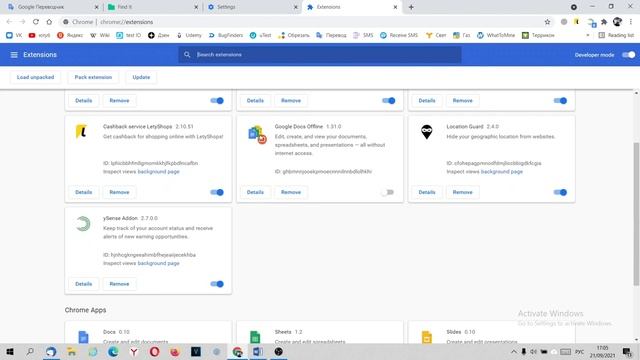Viewport: 640px width, 360px height.
Task: Open the WhatToMine bookmark
Action: 496,36
